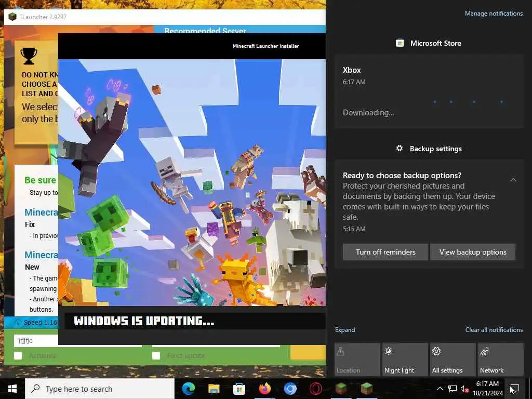Click Manage notifications link
The height and width of the screenshot is (399, 532).
click(494, 14)
